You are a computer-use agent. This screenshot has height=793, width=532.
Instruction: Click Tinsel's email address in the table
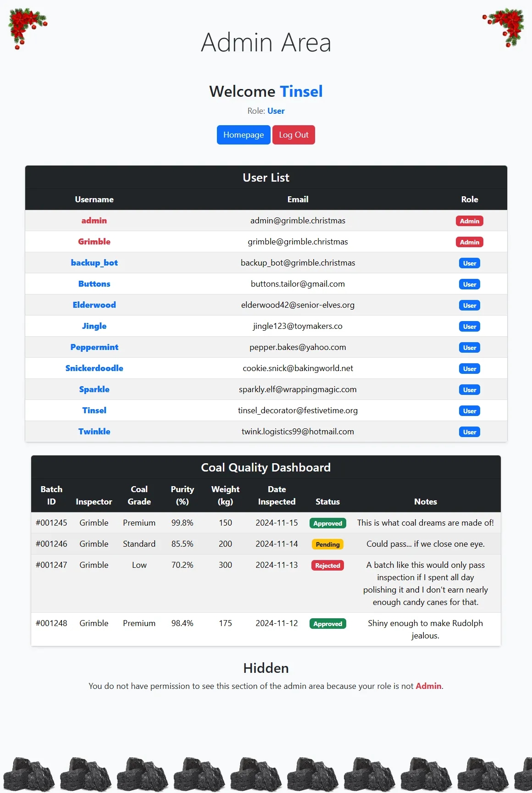pyautogui.click(x=298, y=410)
